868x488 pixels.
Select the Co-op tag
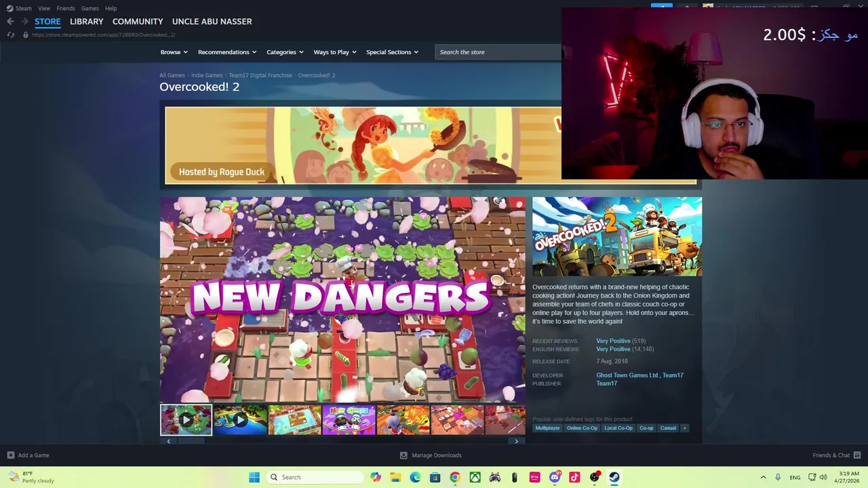coord(646,428)
